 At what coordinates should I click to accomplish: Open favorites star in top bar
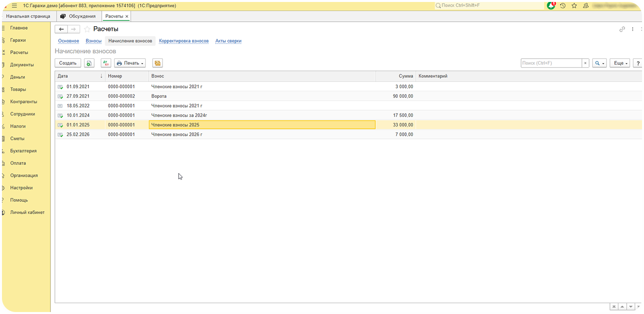tap(574, 5)
